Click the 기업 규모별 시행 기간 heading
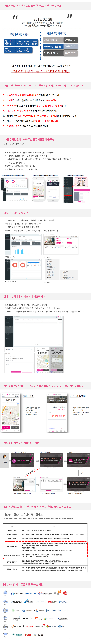Screen dimensions: 91x644 tap(57, 33)
